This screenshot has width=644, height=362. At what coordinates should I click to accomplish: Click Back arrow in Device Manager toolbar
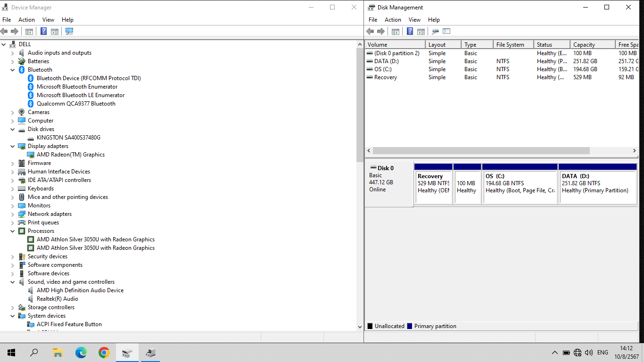(4, 32)
